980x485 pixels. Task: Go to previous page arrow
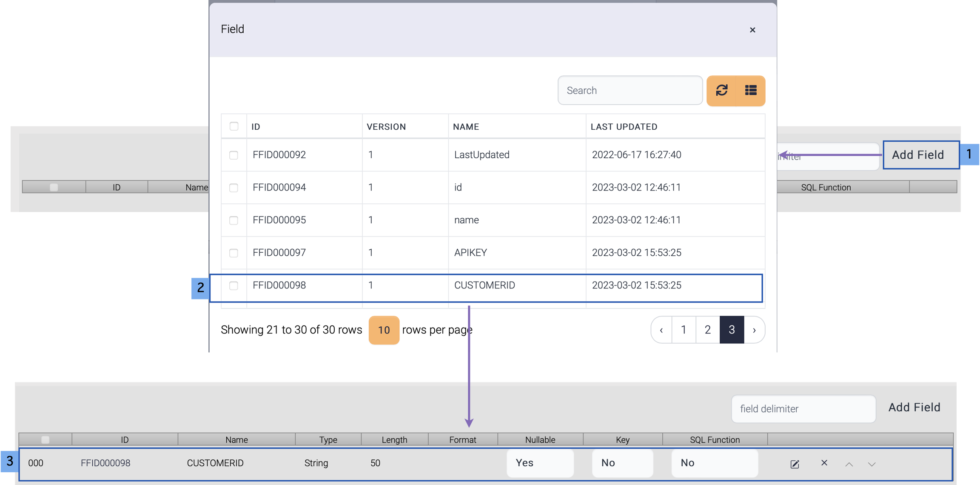point(661,330)
